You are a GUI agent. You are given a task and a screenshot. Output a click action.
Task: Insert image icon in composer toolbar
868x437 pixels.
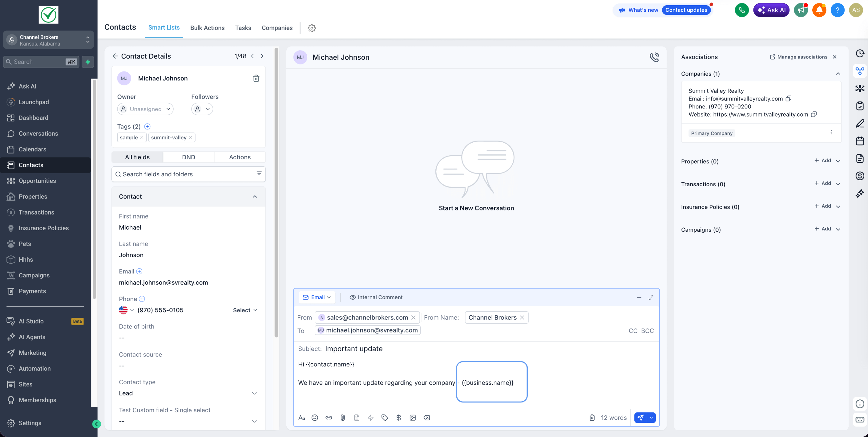pos(413,418)
